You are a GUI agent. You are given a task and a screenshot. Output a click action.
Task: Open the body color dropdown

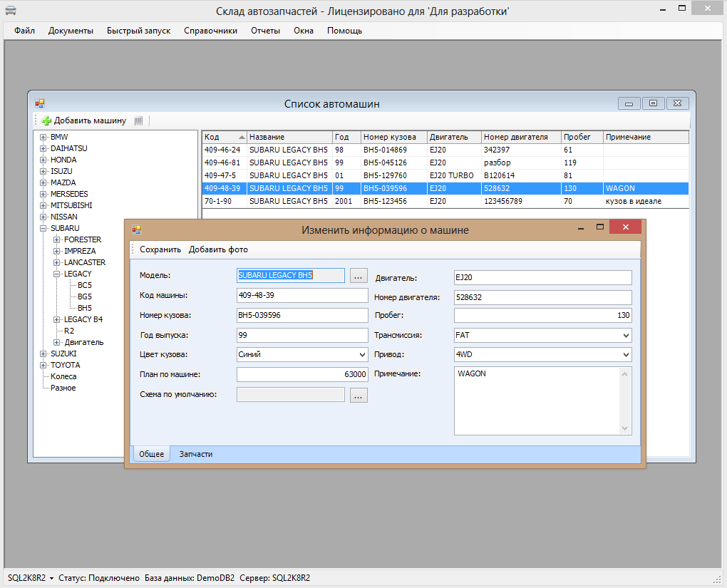[x=362, y=355]
